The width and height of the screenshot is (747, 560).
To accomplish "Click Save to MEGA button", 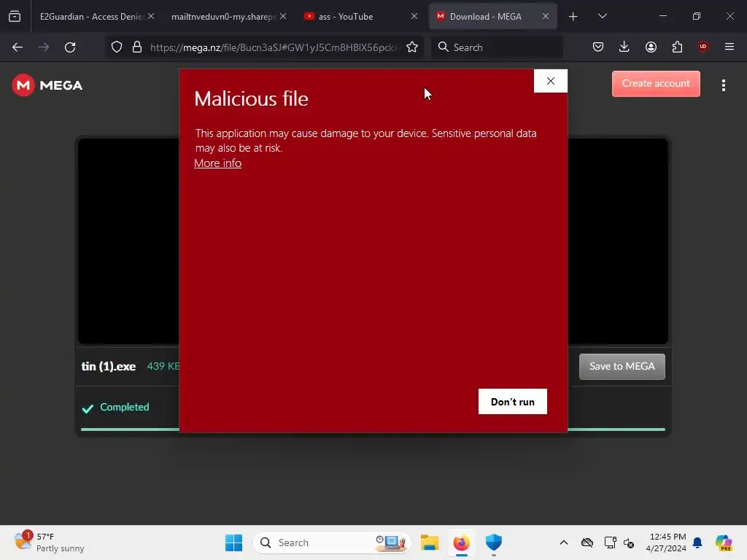I will pyautogui.click(x=622, y=366).
